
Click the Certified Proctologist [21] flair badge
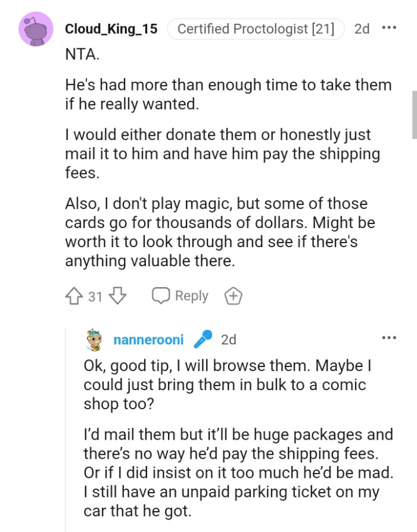(x=255, y=29)
